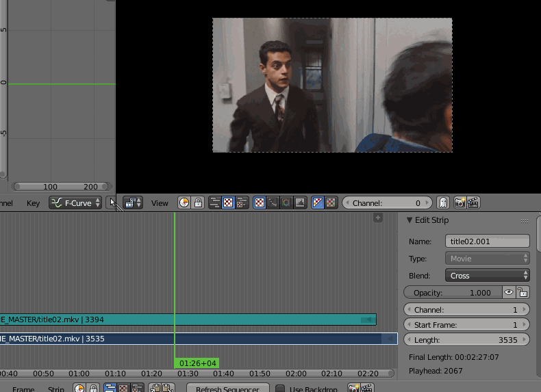Select the Sequencer and Preview view type in preview header
541x392 pixels.
pyautogui.click(x=242, y=202)
